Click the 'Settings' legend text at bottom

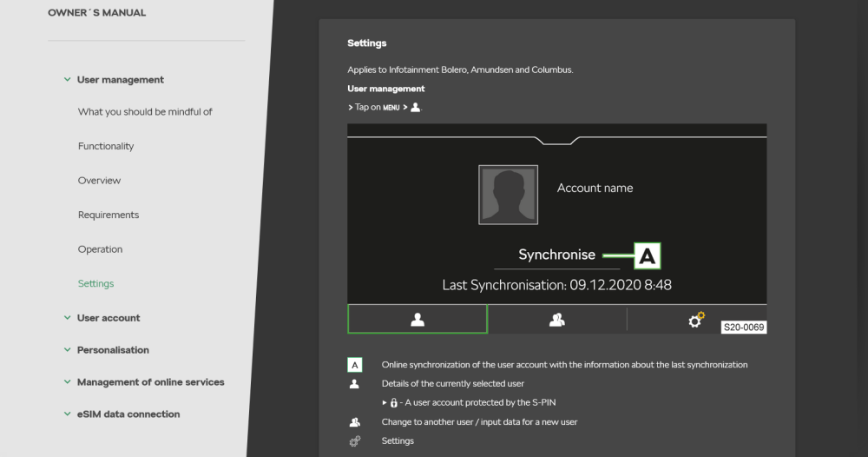click(398, 441)
